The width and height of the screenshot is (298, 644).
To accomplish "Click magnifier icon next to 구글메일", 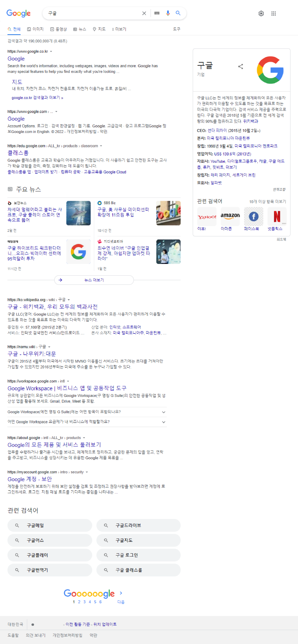I will (x=17, y=525).
